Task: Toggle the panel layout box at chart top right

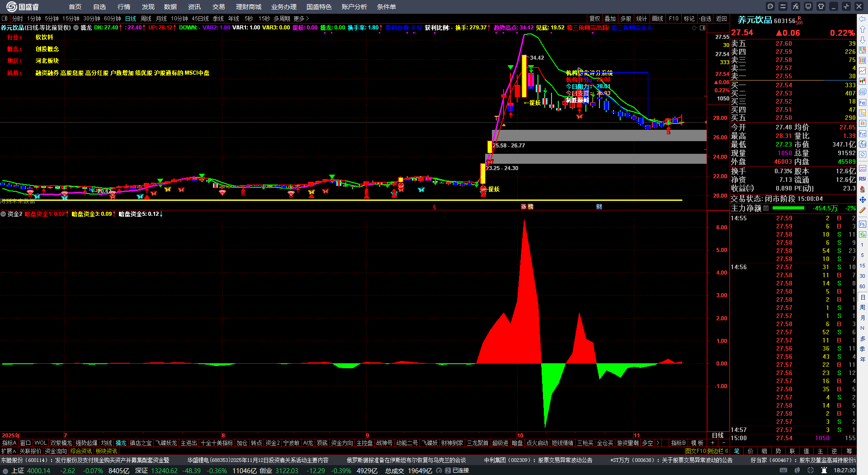Action: (703, 28)
